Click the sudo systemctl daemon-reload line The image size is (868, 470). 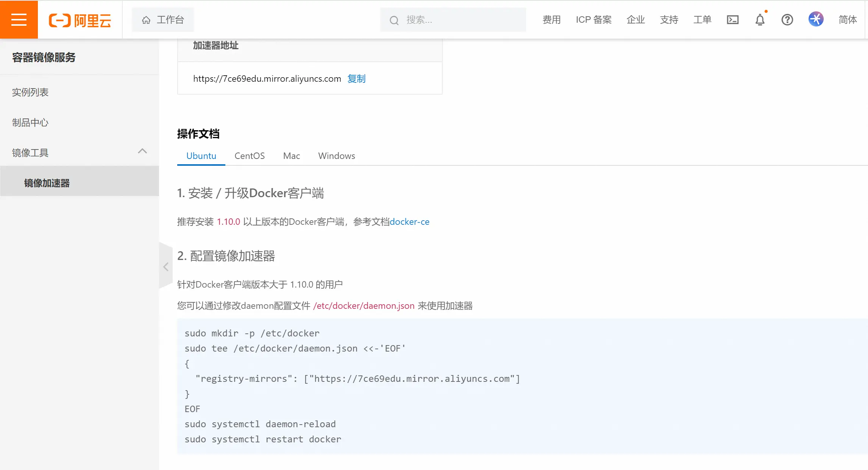[x=260, y=424]
